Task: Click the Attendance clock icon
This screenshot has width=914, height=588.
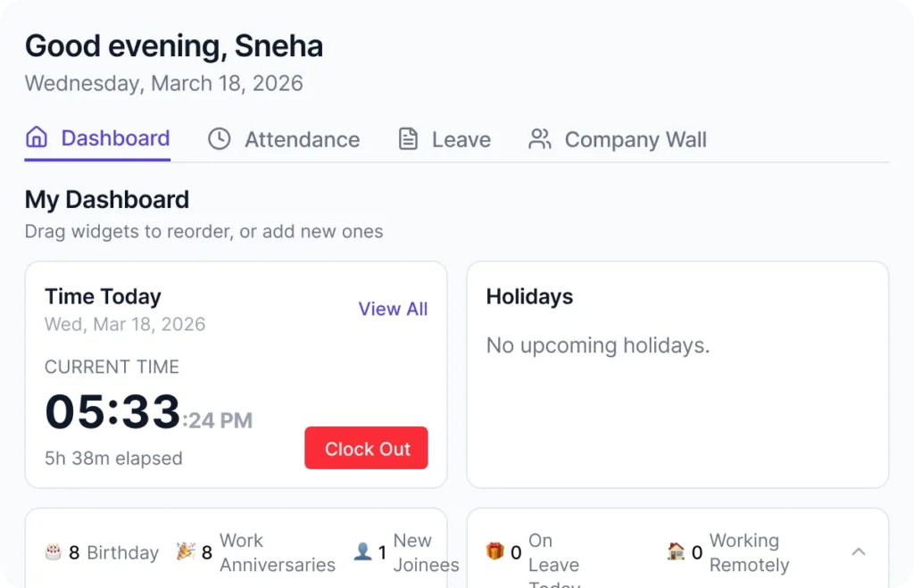Action: pyautogui.click(x=219, y=139)
